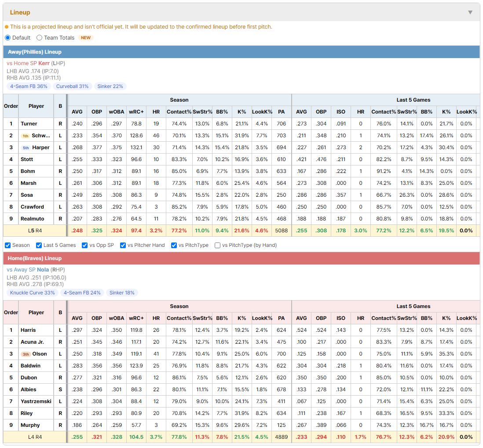Select the Curveball 31% pitch chip
Image resolution: width=483 pixels, height=448 pixels.
tap(73, 86)
